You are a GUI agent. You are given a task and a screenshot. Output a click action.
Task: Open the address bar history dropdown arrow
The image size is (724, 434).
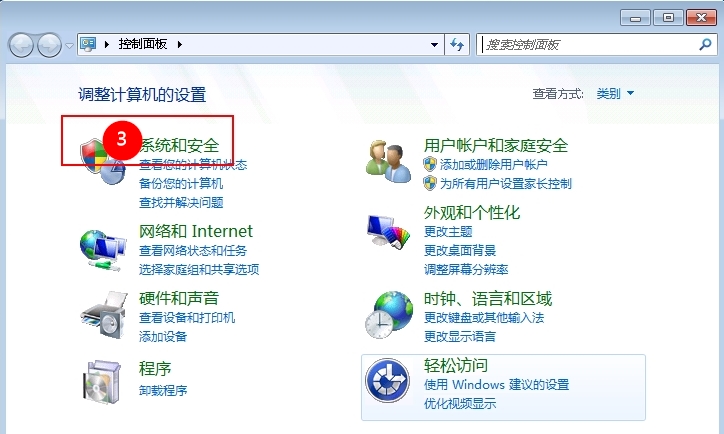(434, 45)
